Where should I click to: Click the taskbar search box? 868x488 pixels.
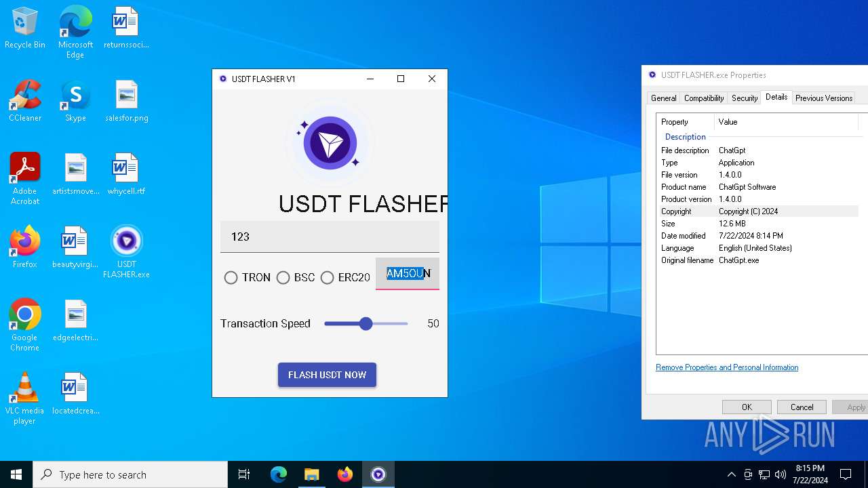[130, 474]
